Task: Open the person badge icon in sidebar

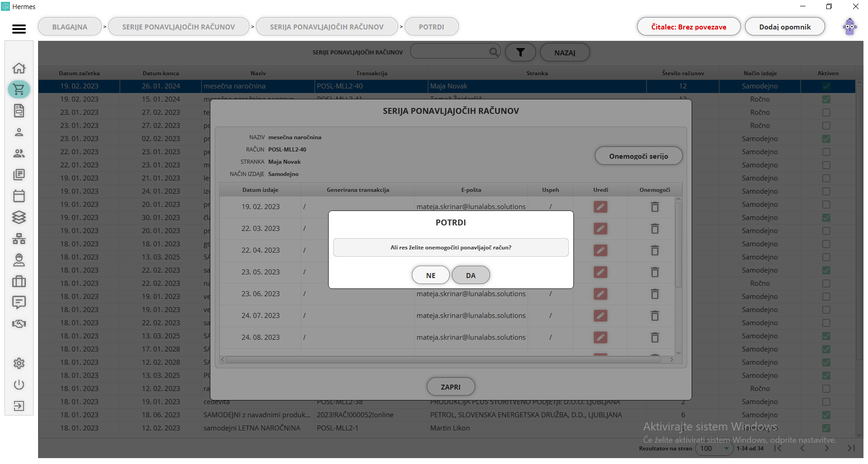Action: 19,260
